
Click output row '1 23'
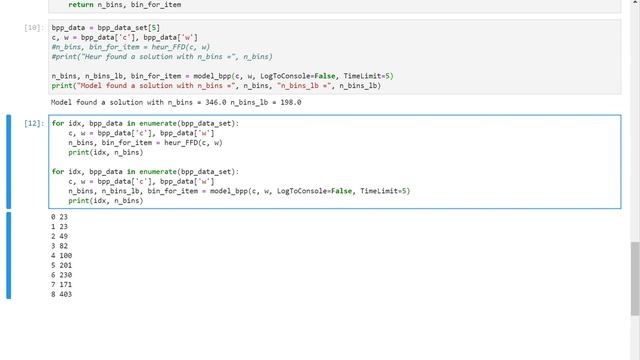point(60,227)
